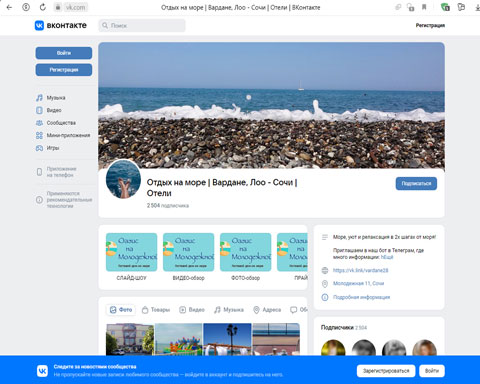Open downloads with the download arrow icon

pos(477,7)
